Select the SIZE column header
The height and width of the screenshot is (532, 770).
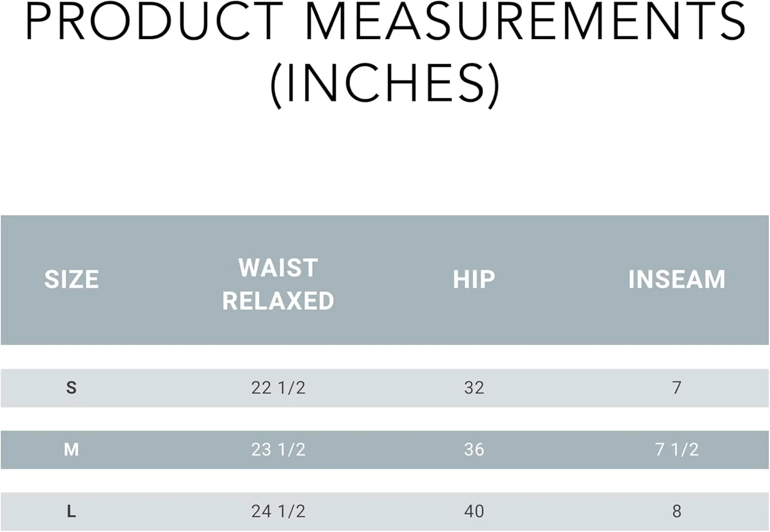(x=71, y=279)
